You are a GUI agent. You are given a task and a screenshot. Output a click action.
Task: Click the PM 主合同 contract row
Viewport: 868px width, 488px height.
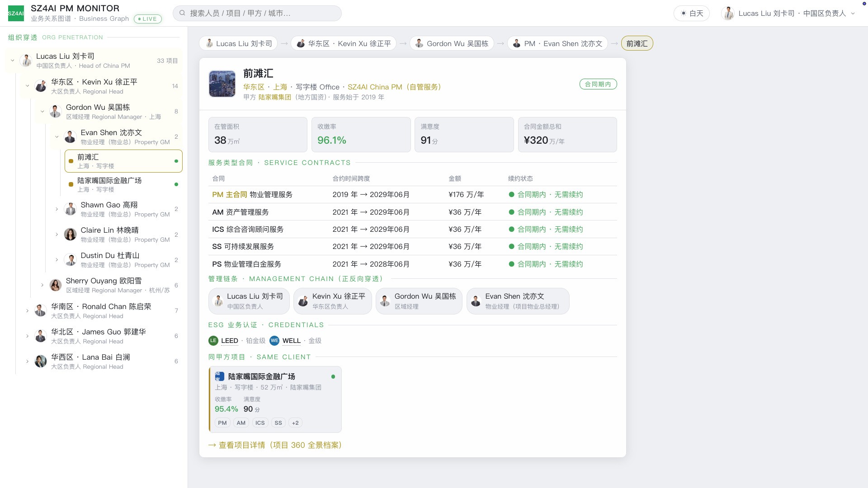pyautogui.click(x=413, y=194)
